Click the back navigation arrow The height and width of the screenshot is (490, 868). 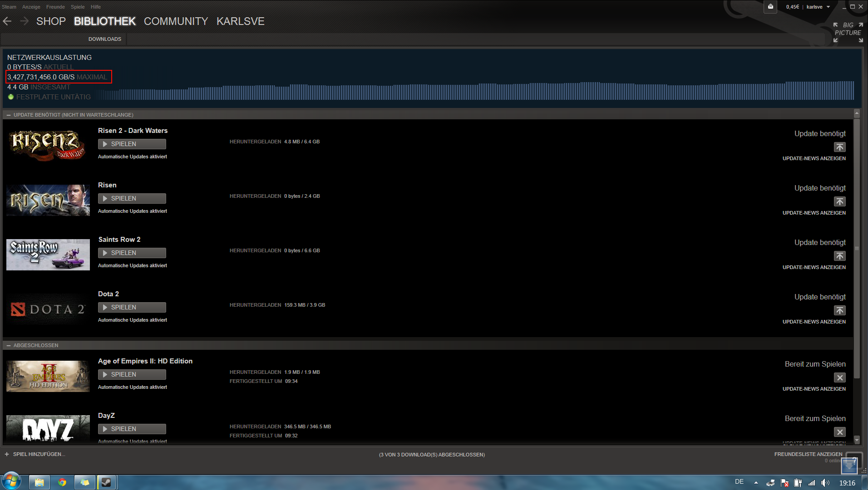[7, 21]
